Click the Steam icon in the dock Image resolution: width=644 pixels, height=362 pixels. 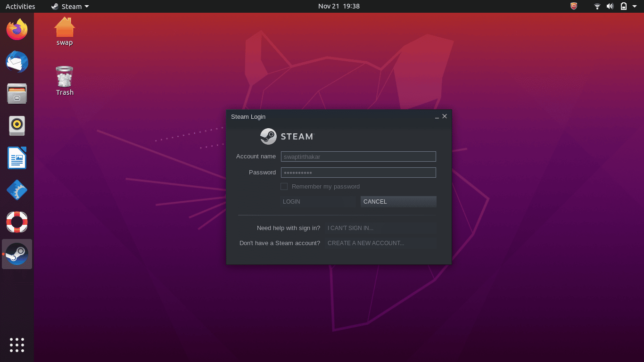(x=17, y=254)
